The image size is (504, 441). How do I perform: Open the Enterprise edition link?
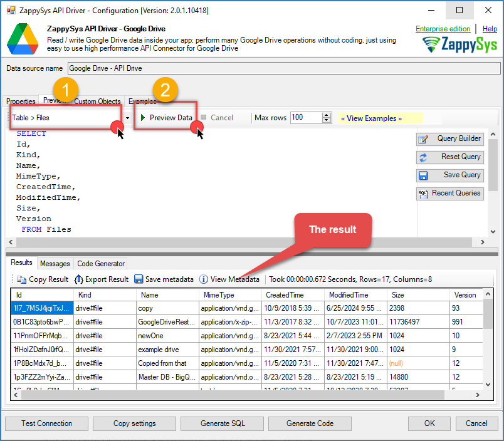point(443,29)
